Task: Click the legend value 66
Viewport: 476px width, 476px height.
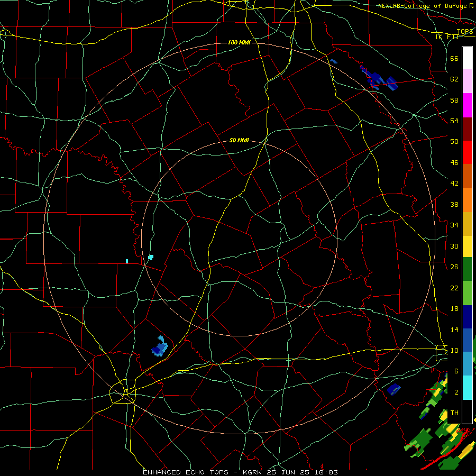Action: (454, 58)
